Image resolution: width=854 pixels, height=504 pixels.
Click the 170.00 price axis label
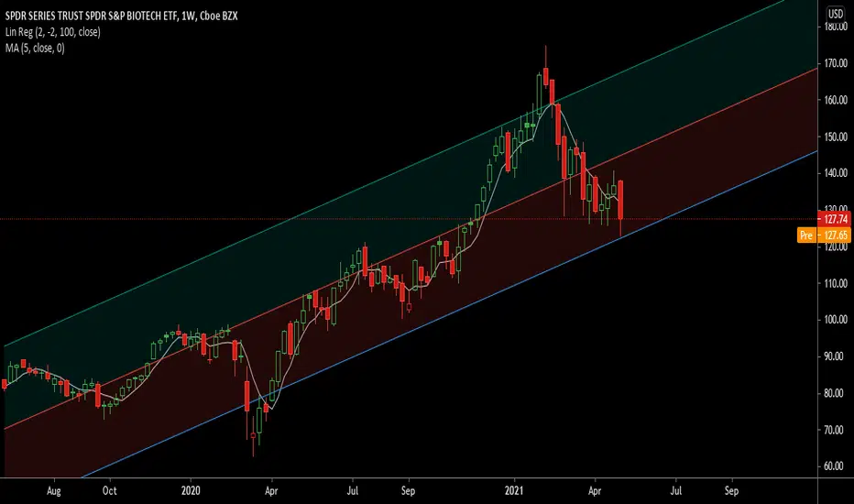pyautogui.click(x=836, y=63)
